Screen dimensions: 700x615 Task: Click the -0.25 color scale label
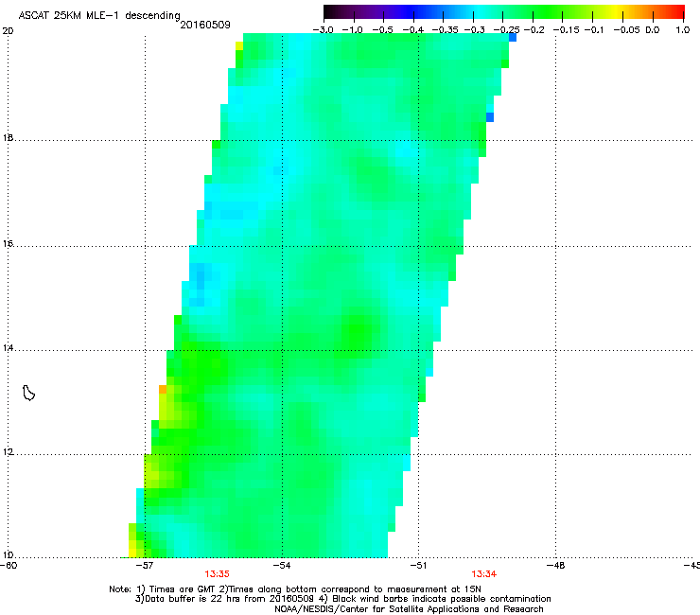506,30
